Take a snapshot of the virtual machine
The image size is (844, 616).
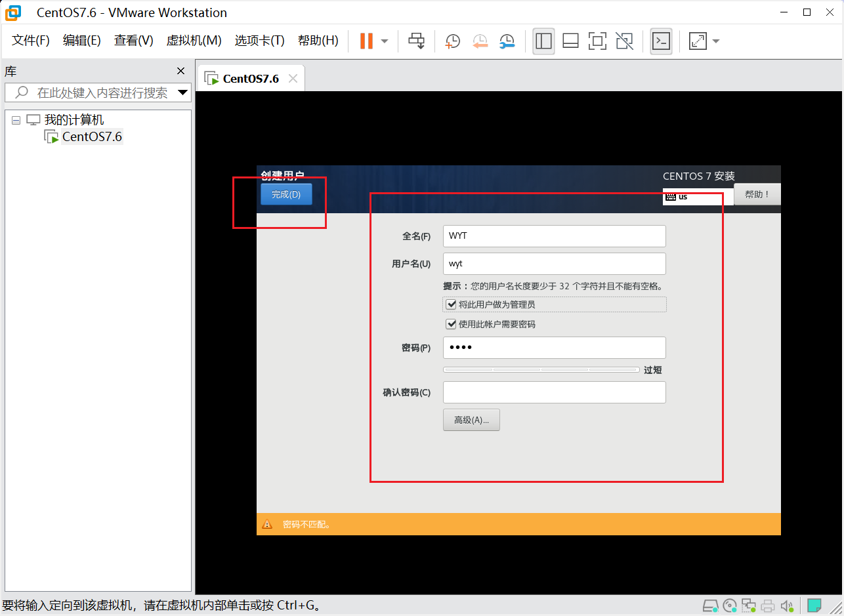(x=452, y=41)
